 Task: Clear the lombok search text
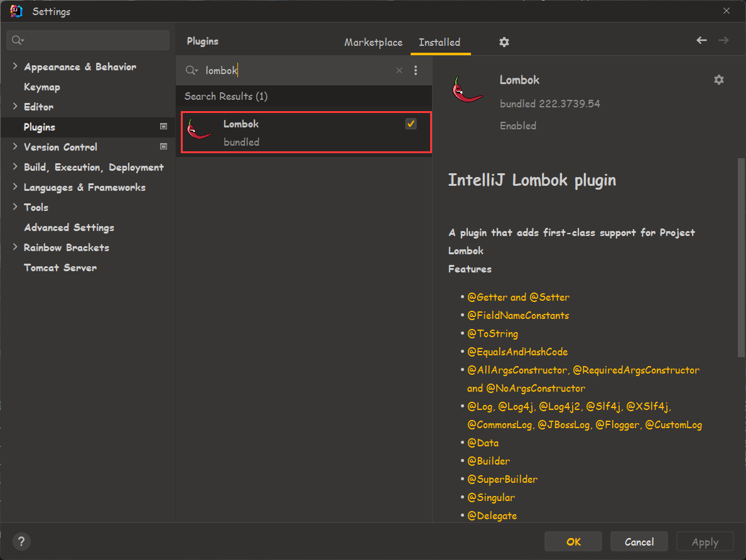399,70
